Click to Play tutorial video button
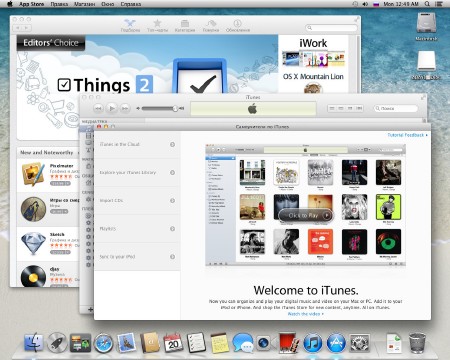This screenshot has height=360, width=450. tap(306, 215)
